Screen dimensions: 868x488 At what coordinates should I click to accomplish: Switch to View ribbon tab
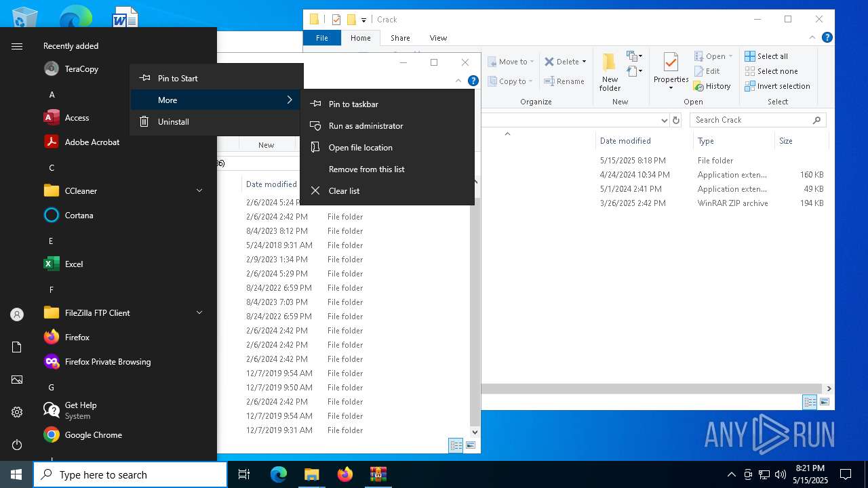438,38
